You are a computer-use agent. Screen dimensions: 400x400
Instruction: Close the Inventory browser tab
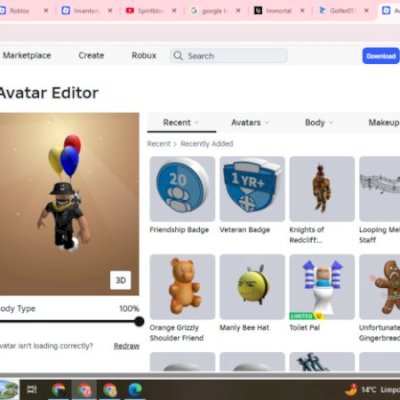(x=110, y=11)
